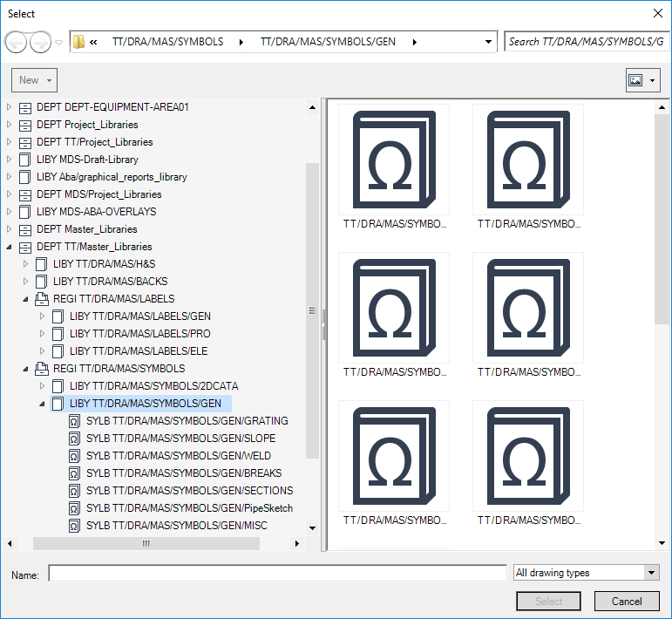Click the SYLB icon beside GEN/WELD
Screen dimensions: 672x619
click(74, 456)
